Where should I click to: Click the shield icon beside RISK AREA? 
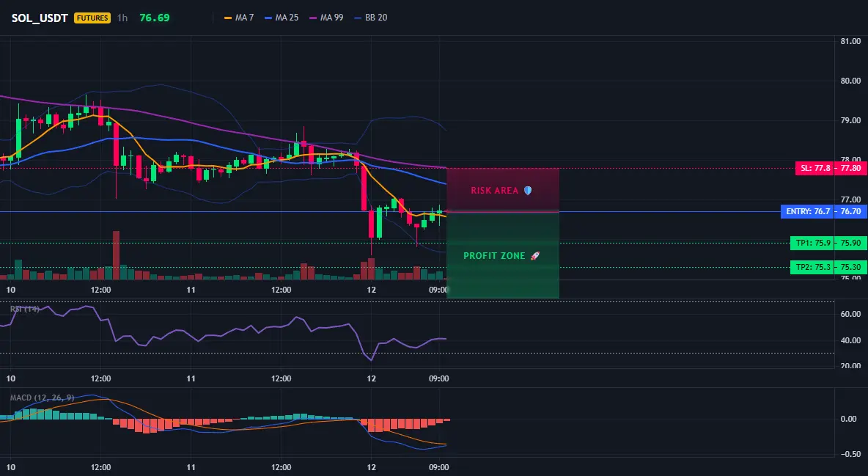coord(528,191)
